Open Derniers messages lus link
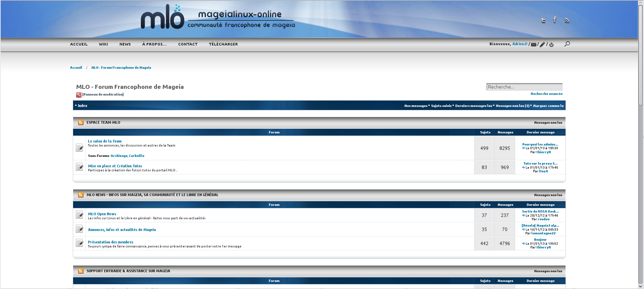644x289 pixels. (474, 106)
